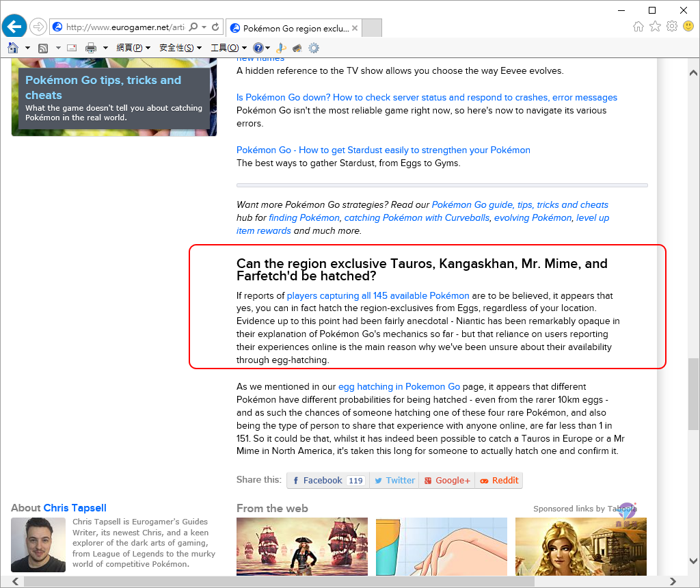
Task: Click the horizontal scrollbar thumb
Action: click(x=279, y=581)
